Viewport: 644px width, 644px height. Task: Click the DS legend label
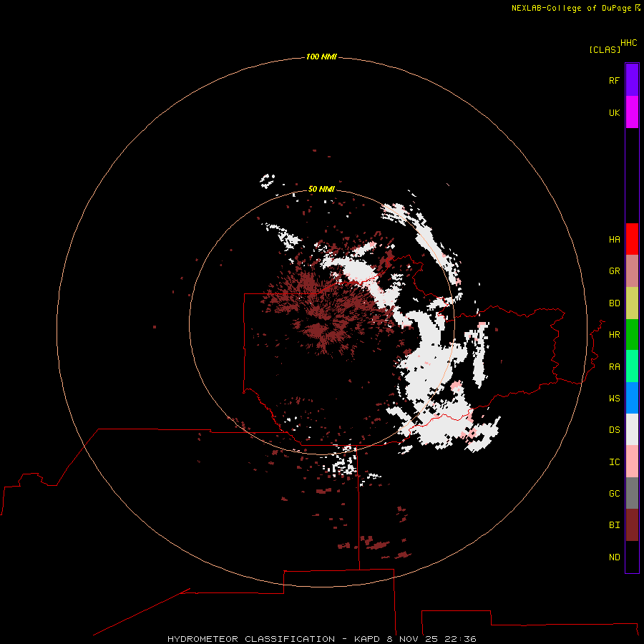coord(614,430)
